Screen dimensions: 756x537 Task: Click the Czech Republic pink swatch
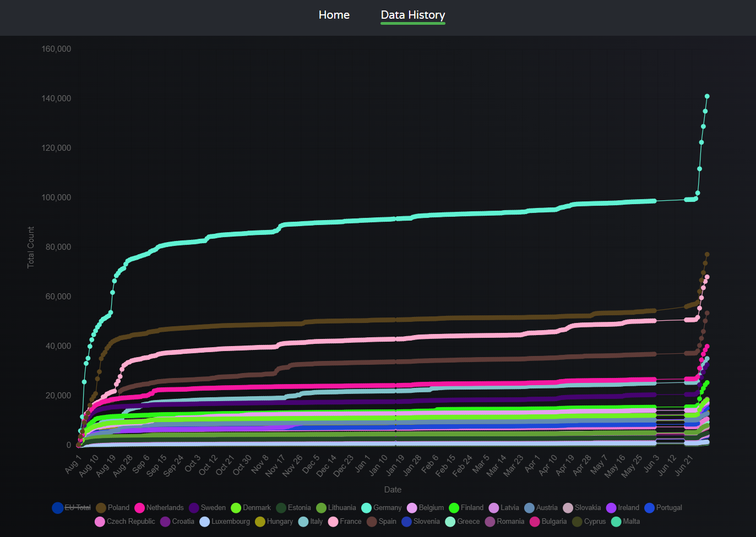[100, 522]
